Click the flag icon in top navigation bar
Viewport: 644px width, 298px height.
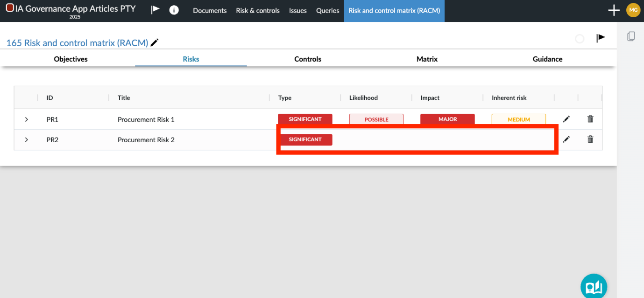pos(155,10)
